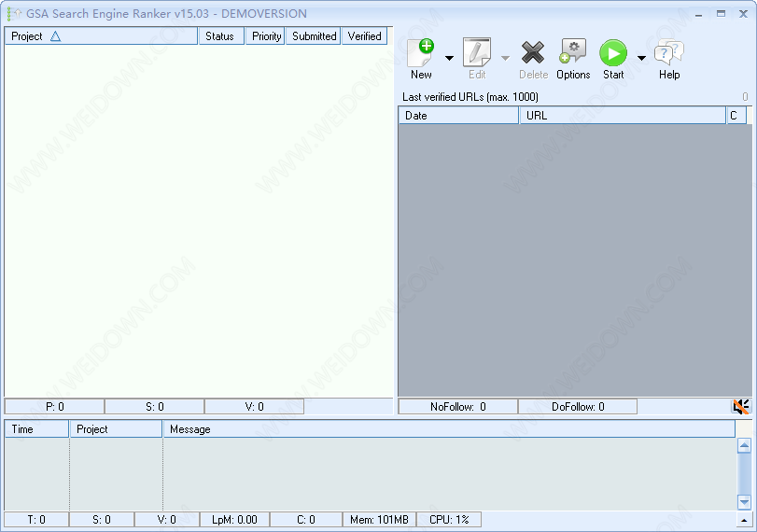Viewport: 757px width, 532px height.
Task: Sort by the Priority column header
Action: 266,36
